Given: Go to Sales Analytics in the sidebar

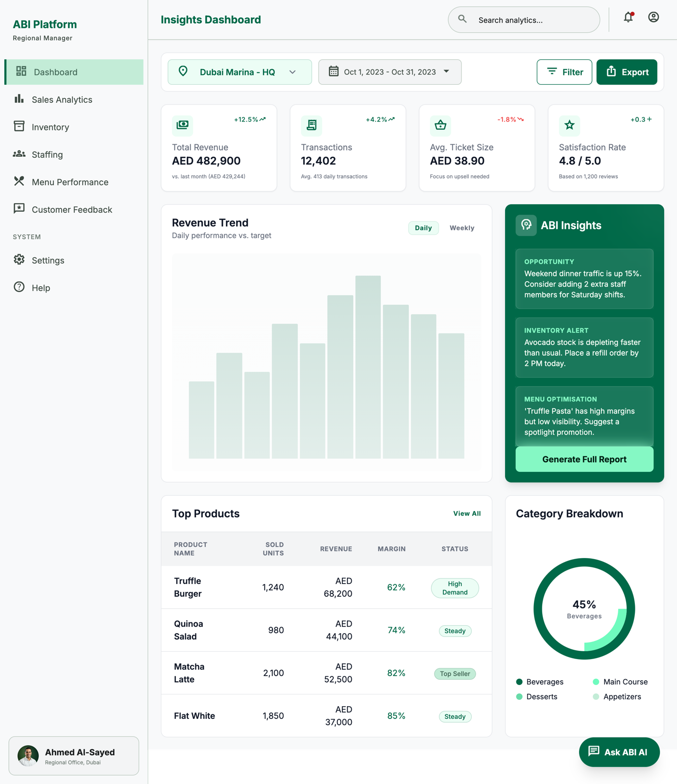Looking at the screenshot, I should point(74,99).
